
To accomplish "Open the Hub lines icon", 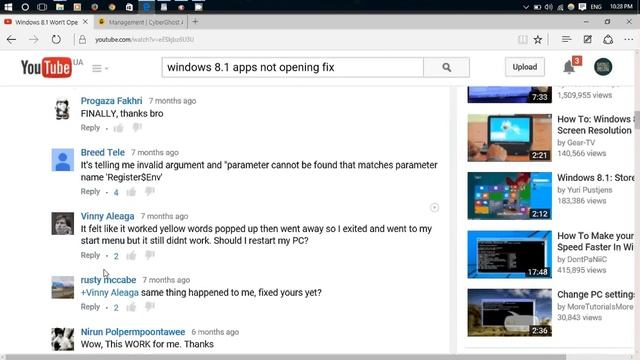I will (566, 40).
